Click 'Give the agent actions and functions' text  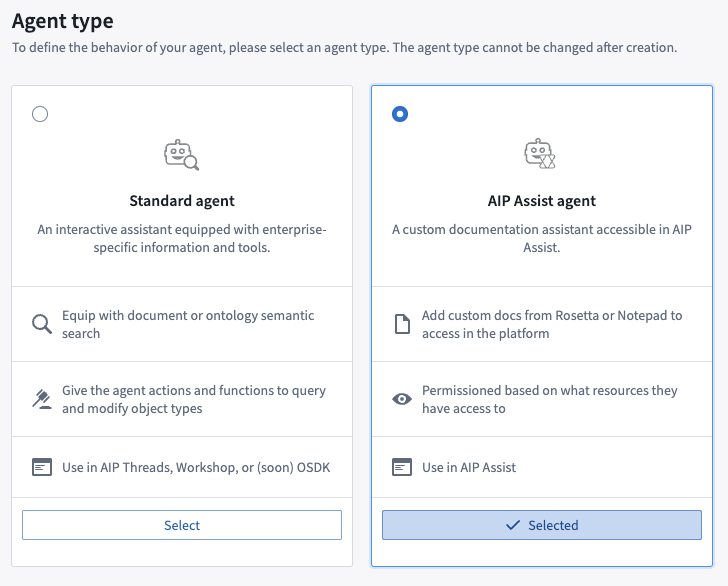tap(194, 399)
